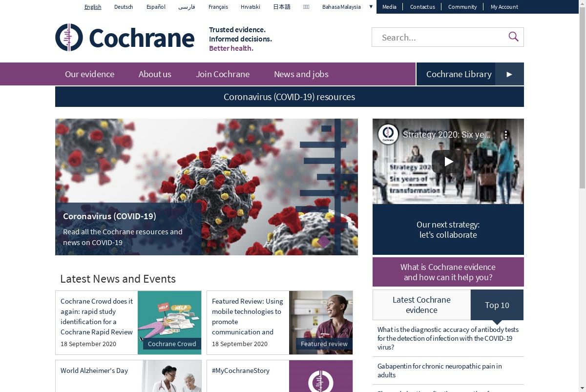Open What is Cochrane evidence button
The image size is (586, 392).
[448, 272]
